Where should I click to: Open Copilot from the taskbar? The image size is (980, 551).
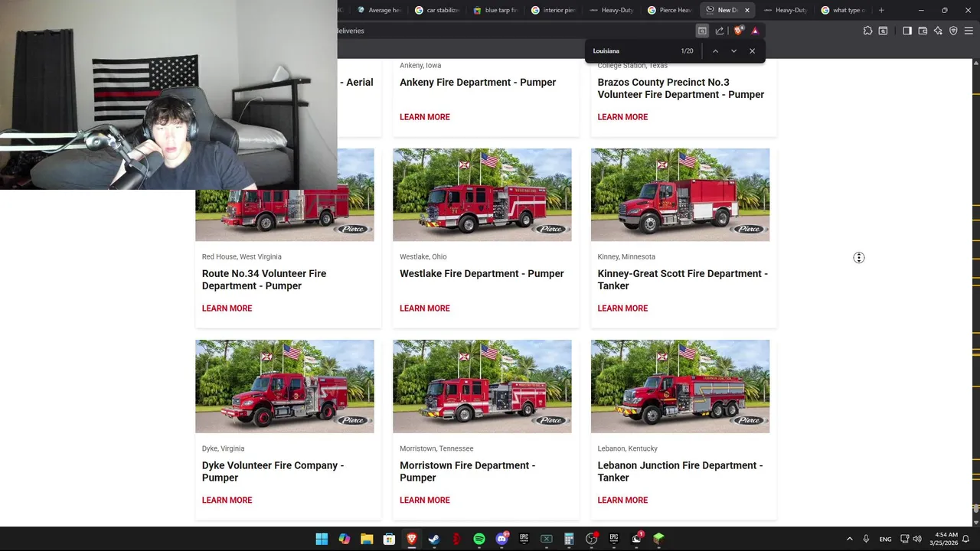click(x=345, y=539)
